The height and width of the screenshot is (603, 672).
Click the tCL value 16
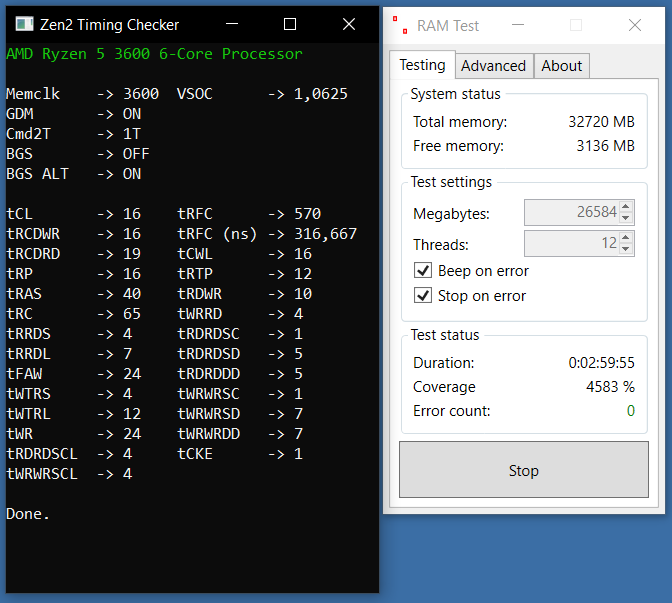pos(132,214)
